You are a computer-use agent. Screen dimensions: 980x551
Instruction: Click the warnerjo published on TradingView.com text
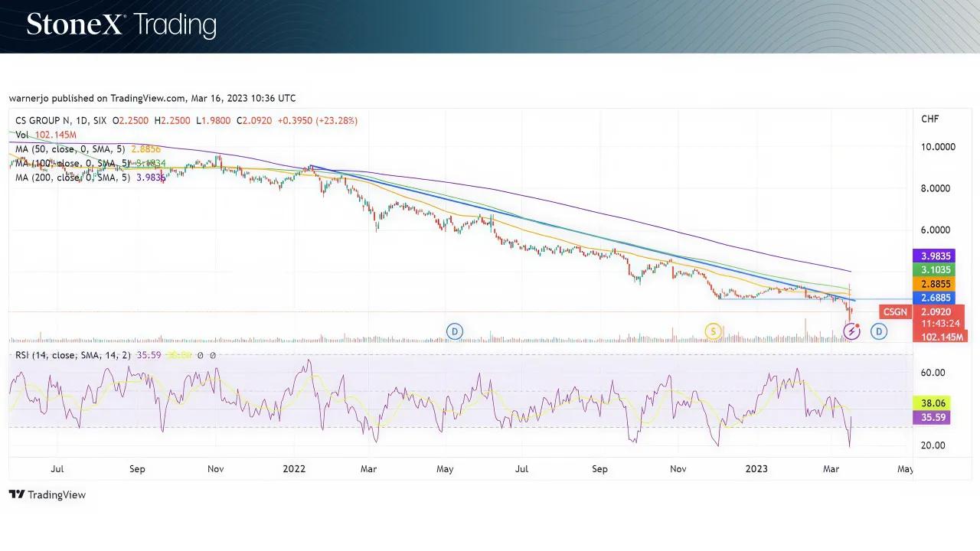pyautogui.click(x=152, y=98)
